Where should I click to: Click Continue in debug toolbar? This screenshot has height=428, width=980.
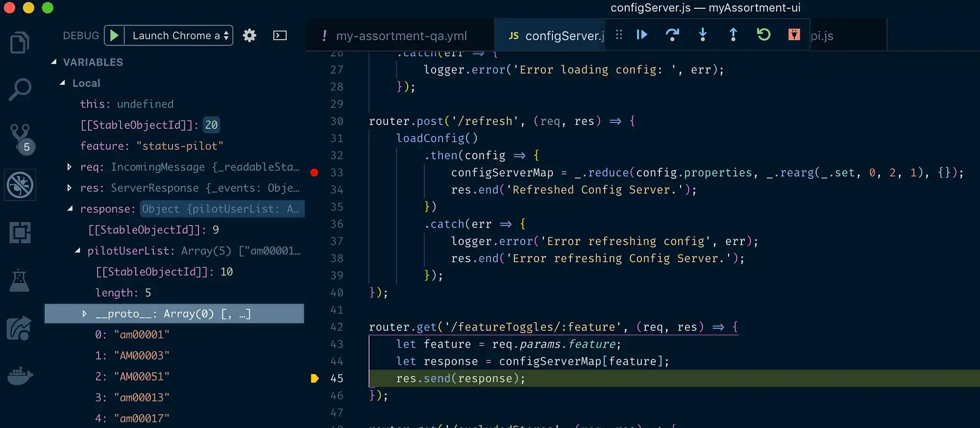tap(642, 34)
